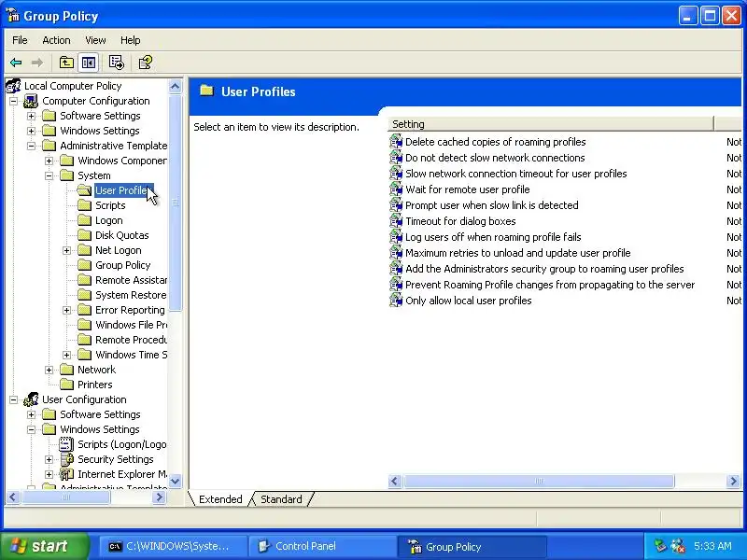Click the Up one level toolbar icon
747x560 pixels.
pos(66,63)
